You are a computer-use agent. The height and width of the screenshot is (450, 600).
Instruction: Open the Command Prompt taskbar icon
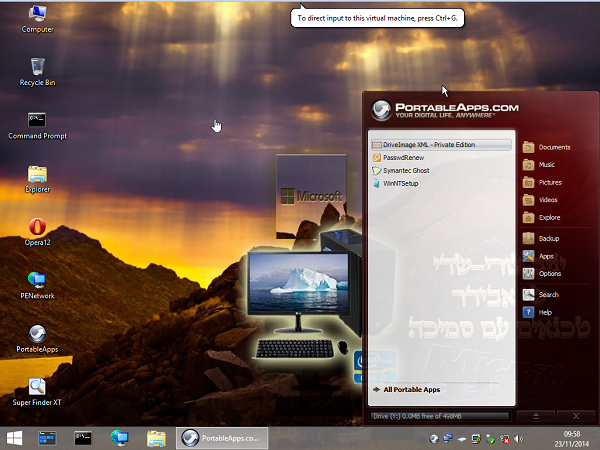point(83,438)
